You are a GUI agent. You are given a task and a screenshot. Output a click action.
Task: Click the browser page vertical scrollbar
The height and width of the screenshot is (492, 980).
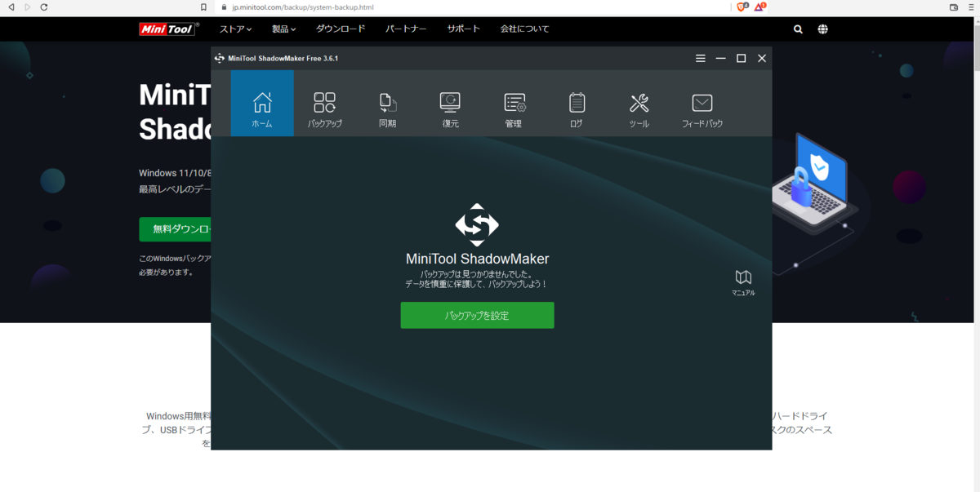976,253
